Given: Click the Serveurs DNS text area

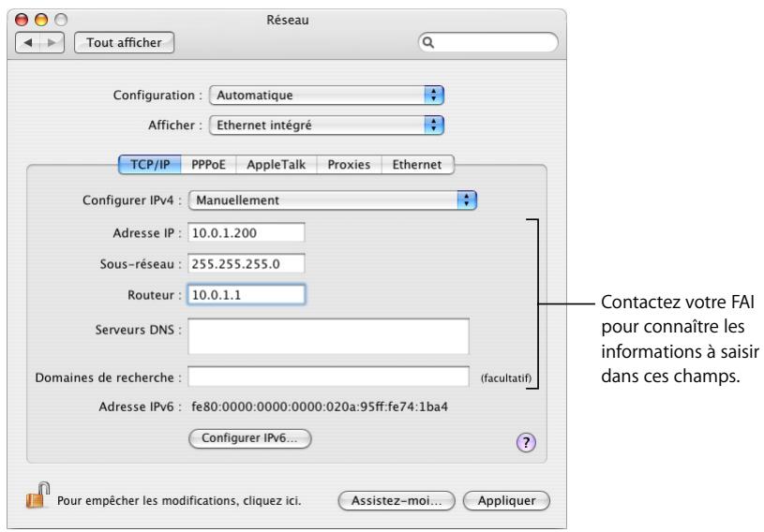Looking at the screenshot, I should tap(328, 336).
